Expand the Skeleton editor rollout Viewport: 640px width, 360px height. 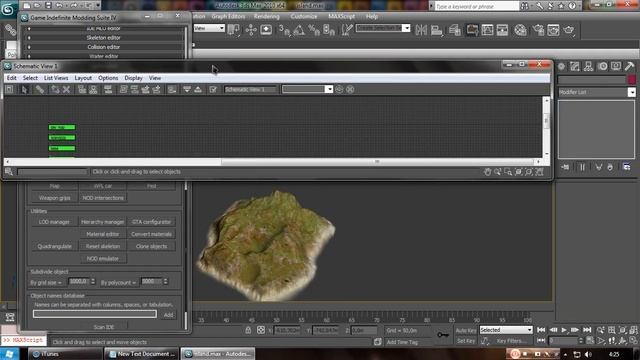click(x=103, y=38)
